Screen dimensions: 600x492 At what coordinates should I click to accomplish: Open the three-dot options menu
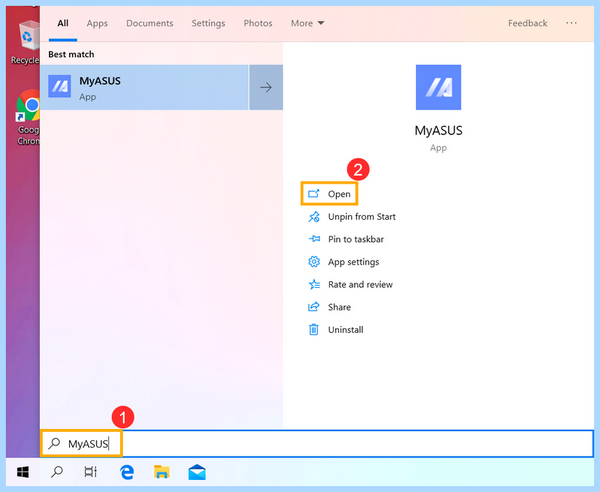point(571,23)
